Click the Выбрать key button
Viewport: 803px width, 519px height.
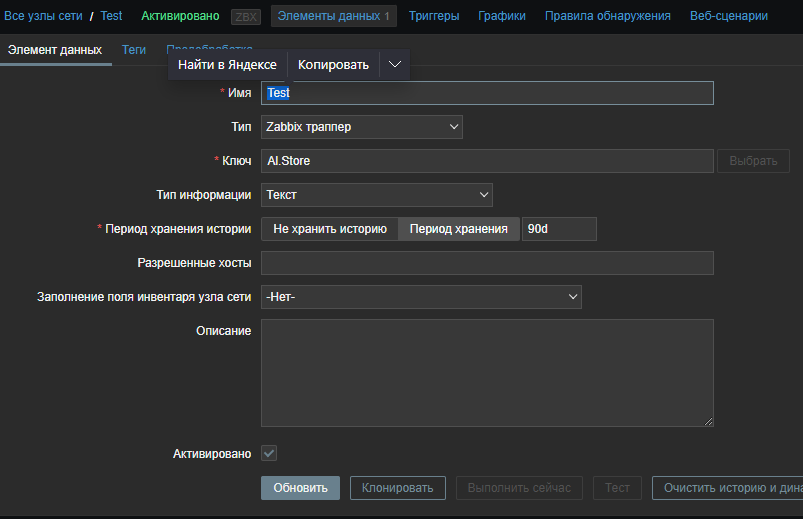click(753, 161)
